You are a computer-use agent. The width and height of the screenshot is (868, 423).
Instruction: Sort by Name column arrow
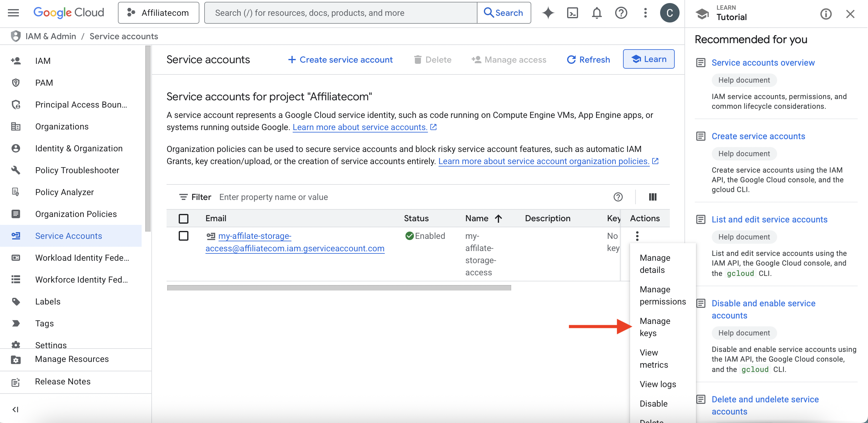[498, 218]
